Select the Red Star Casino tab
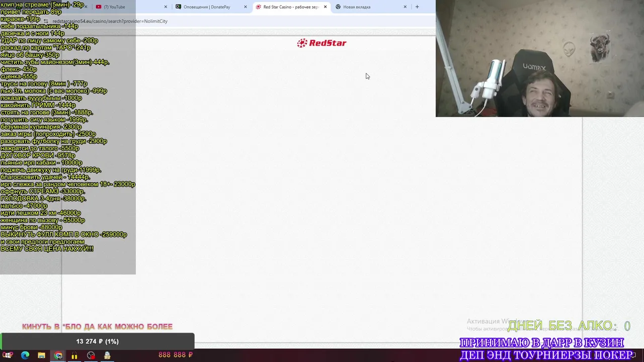 click(290, 7)
